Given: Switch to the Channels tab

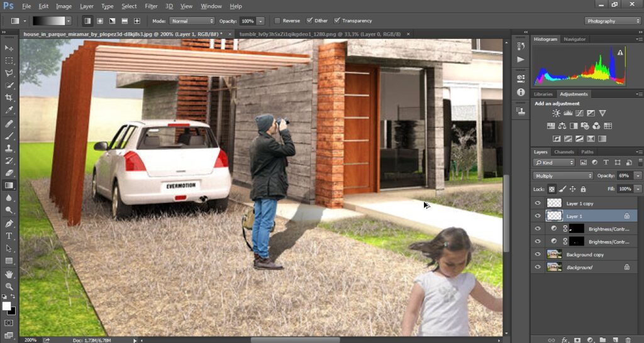Looking at the screenshot, I should [x=564, y=152].
